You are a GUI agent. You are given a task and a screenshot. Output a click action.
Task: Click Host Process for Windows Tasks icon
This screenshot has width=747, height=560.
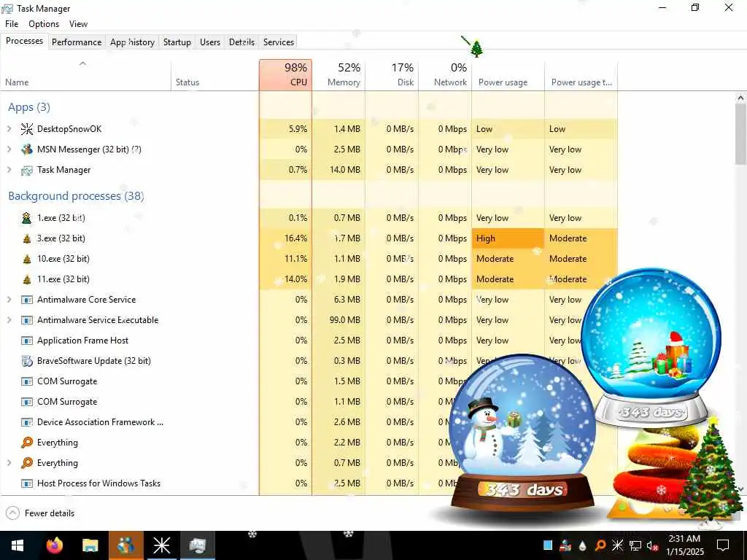[x=27, y=484]
